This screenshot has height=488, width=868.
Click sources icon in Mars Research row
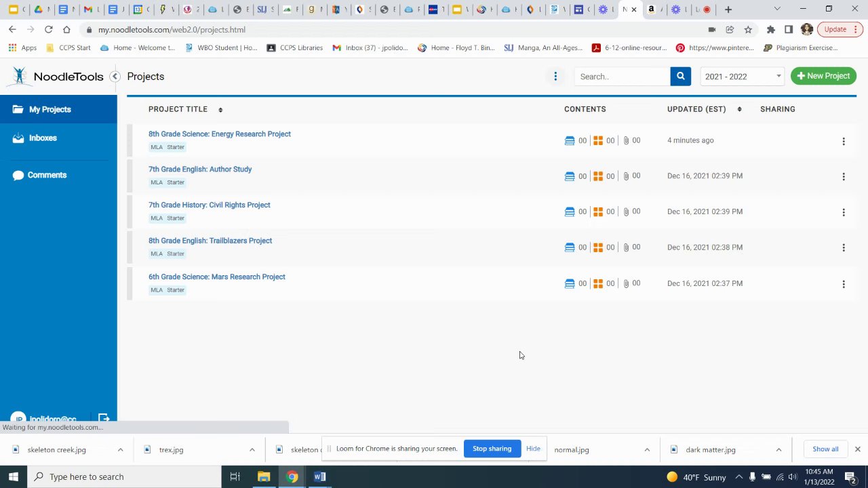(x=570, y=283)
